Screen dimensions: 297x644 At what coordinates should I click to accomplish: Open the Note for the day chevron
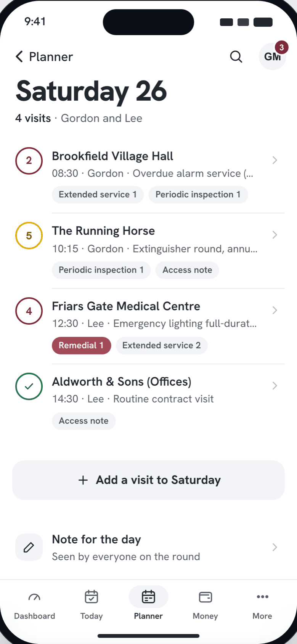pyautogui.click(x=275, y=547)
